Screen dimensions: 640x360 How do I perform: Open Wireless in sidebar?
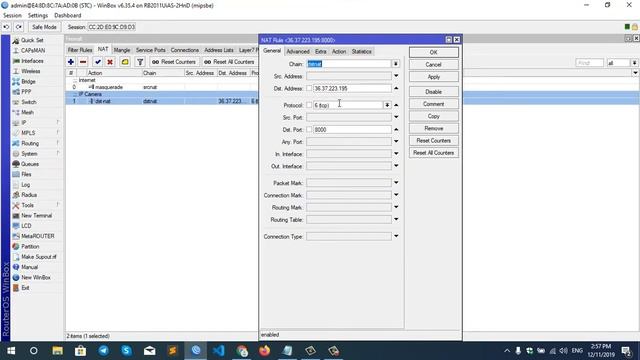pos(31,71)
